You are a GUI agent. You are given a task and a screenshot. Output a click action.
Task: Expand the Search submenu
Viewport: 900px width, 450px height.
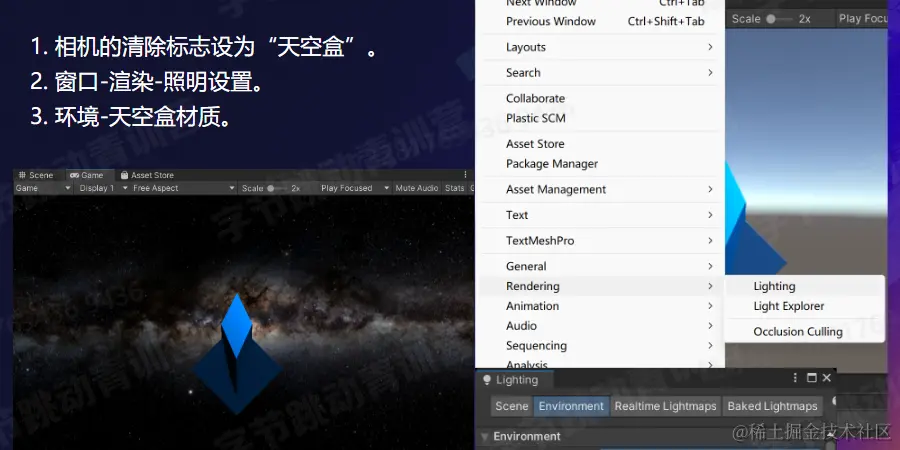pos(600,73)
